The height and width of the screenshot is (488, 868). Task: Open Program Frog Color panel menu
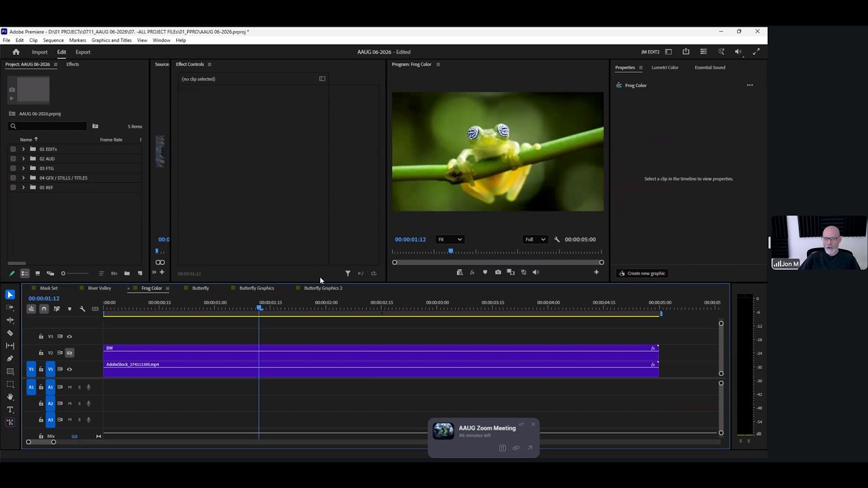(438, 64)
